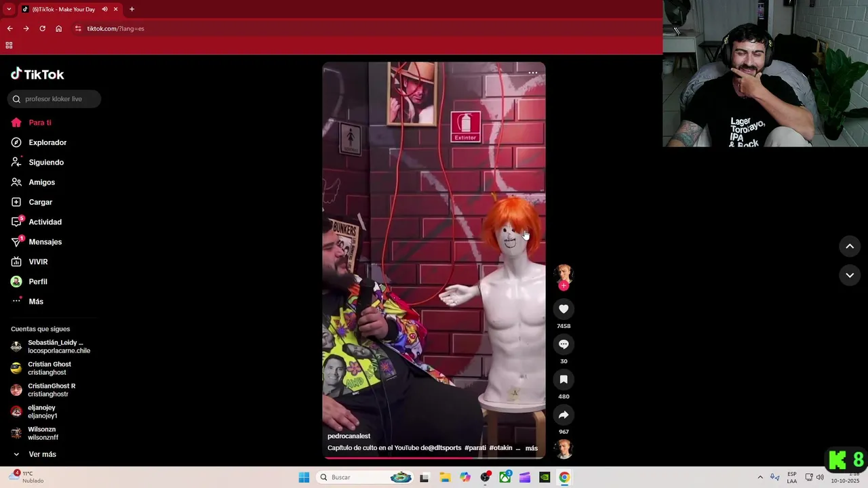Open three-dot menu on the video
The width and height of the screenshot is (868, 488).
(x=533, y=73)
